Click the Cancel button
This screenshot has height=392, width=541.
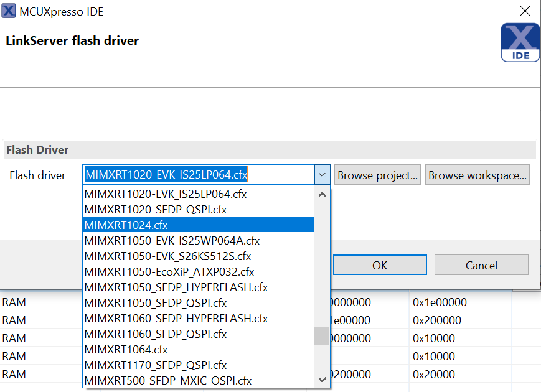point(481,264)
